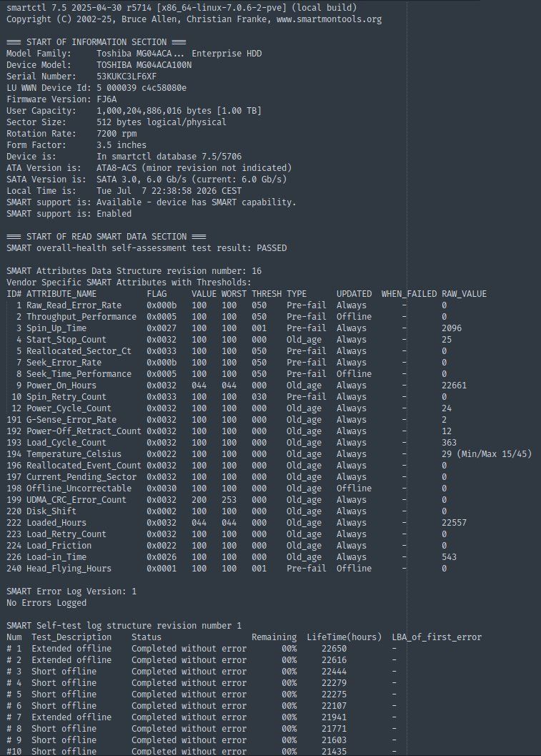
Task: Click the device model TOSHIBA MG04ACA100N
Action: point(144,64)
